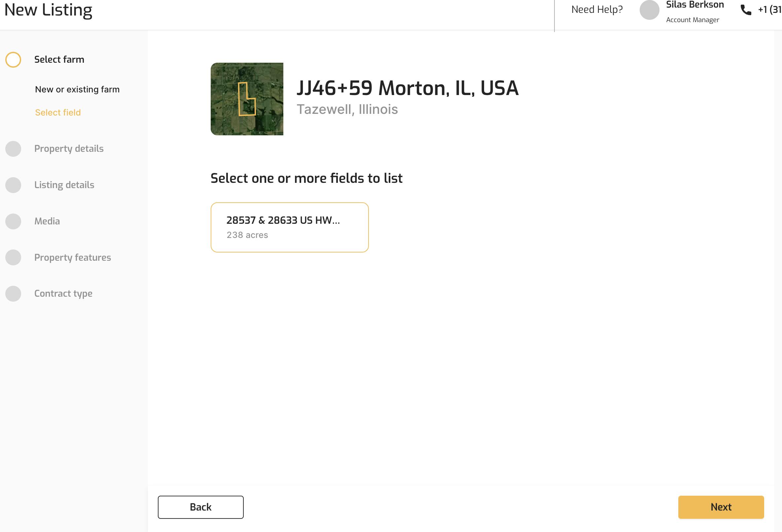Viewport: 782px width, 532px height.
Task: Click the 'Listing details' step icon
Action: (13, 185)
